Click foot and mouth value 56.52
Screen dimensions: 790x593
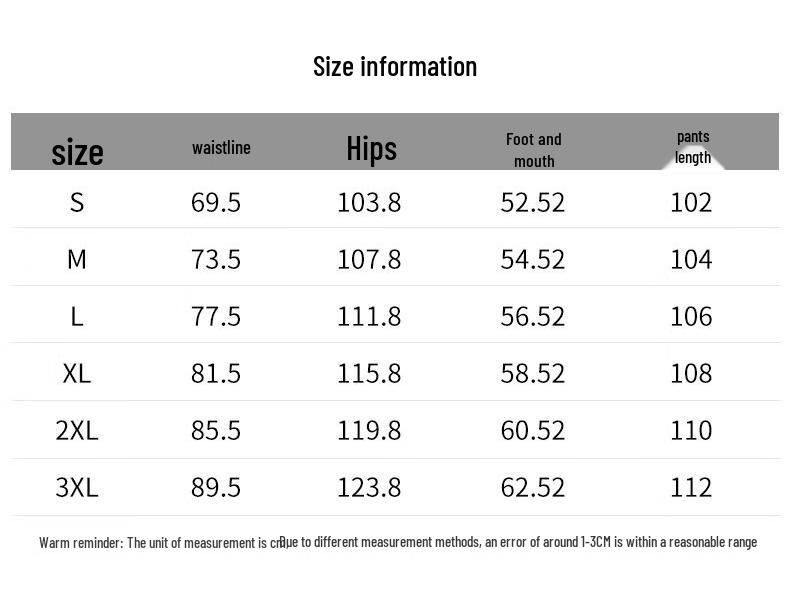click(x=533, y=317)
